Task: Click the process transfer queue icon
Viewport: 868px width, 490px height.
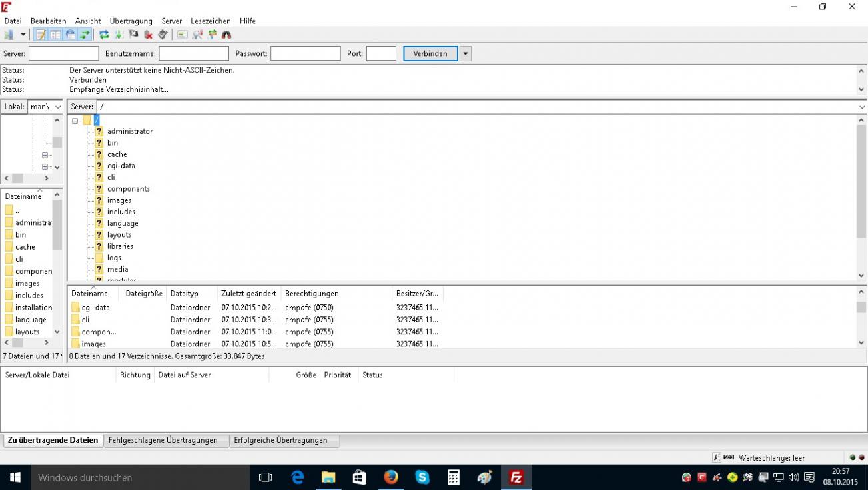Action: [x=119, y=35]
